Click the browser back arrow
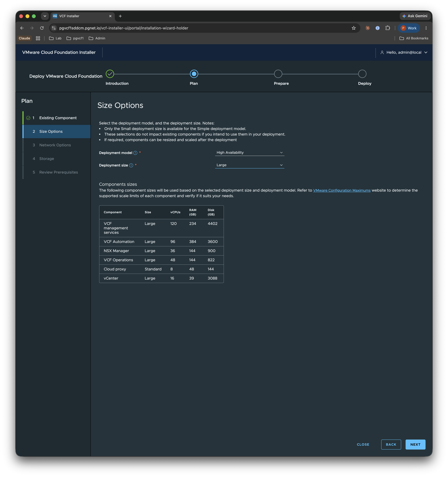448x477 pixels. pos(22,28)
